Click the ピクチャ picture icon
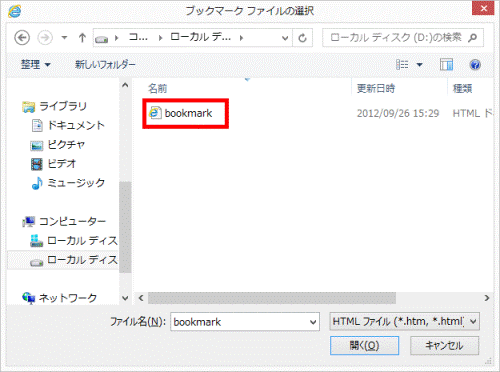 coord(37,146)
